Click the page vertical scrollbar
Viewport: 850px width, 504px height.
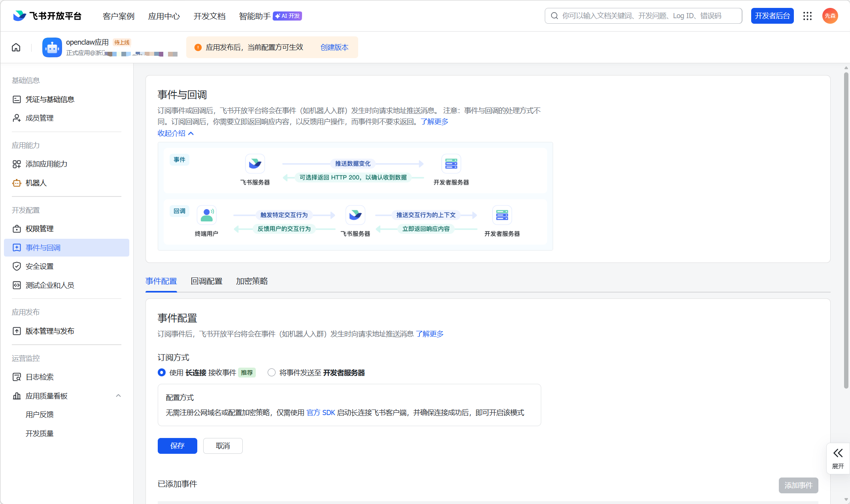click(x=846, y=229)
